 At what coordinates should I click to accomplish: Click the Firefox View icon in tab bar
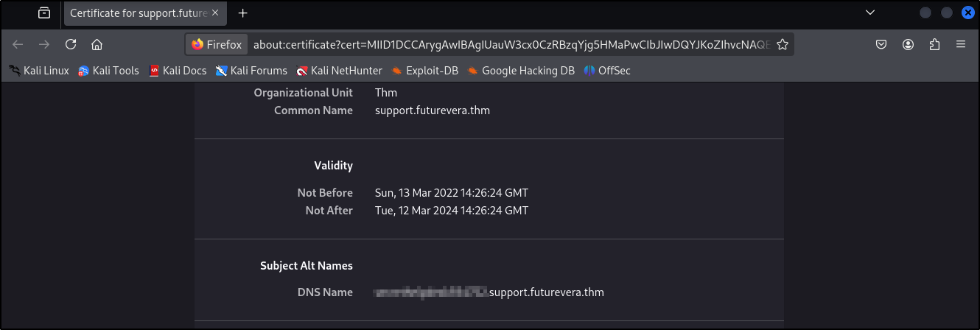pos(44,13)
